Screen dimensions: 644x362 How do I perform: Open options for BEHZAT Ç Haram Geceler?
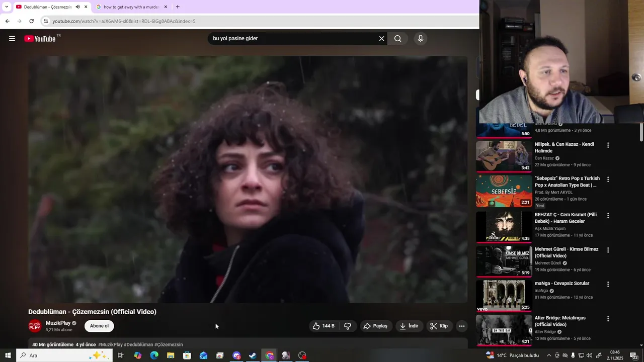608,216
